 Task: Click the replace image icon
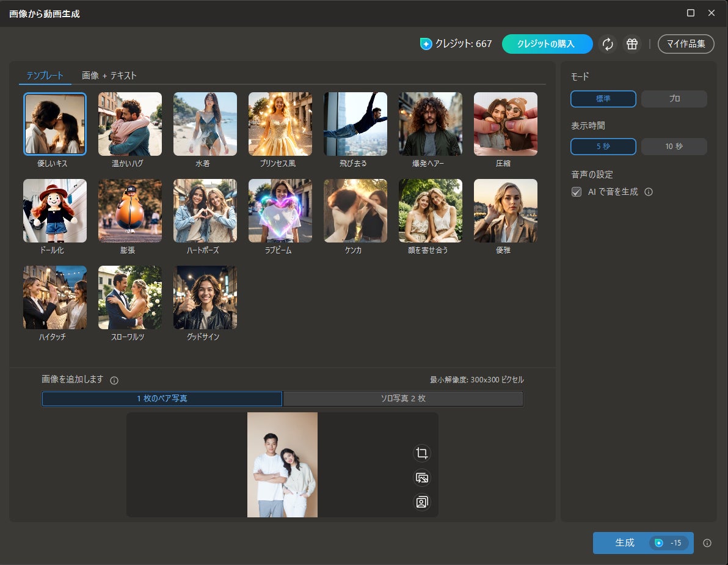421,478
